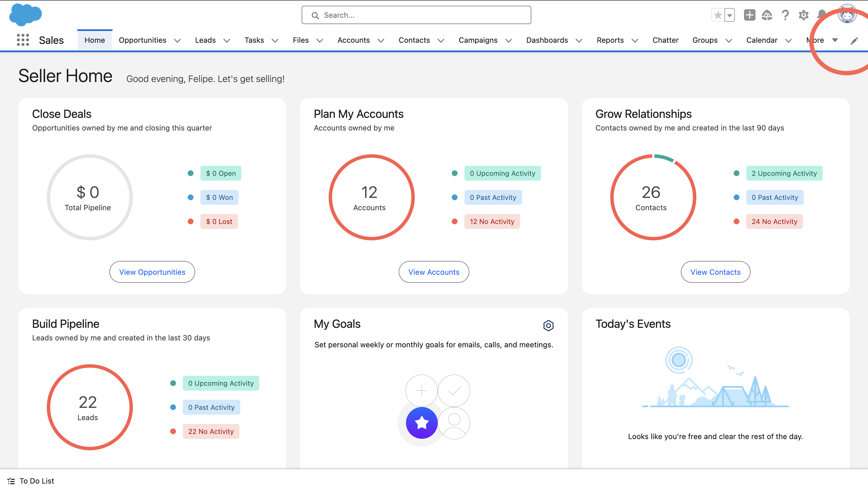868x491 pixels.
Task: Expand the Tasks tab chevron
Action: pyautogui.click(x=275, y=40)
